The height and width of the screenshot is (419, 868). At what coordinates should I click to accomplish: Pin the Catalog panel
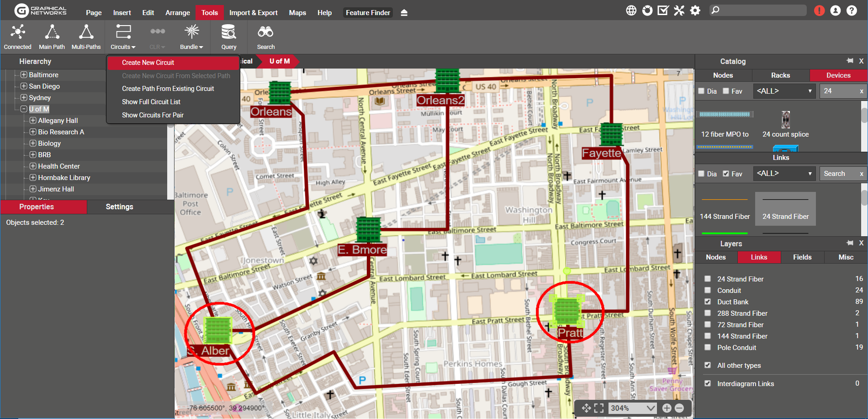pyautogui.click(x=850, y=61)
